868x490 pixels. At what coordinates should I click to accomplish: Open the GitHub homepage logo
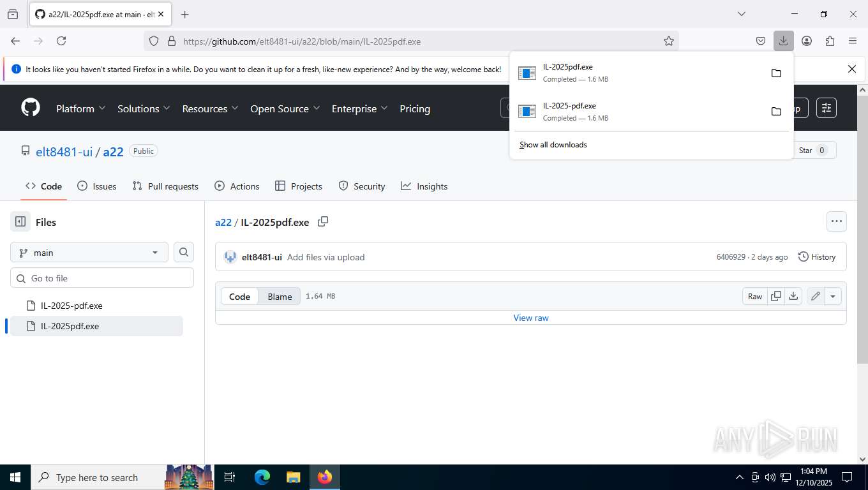31,108
